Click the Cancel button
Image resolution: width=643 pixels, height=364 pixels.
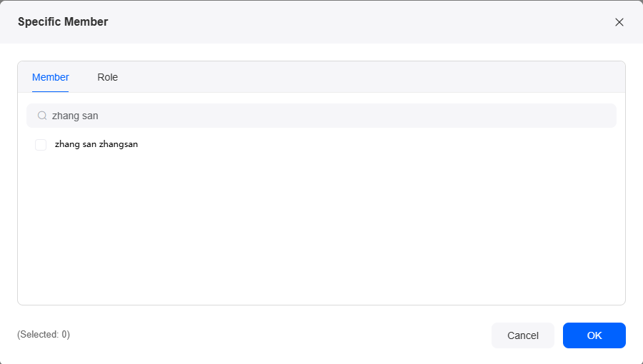tap(523, 335)
